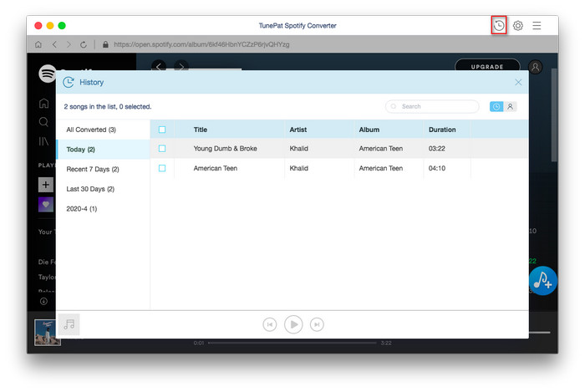This screenshot has height=392, width=585.
Task: Skip to next track in History player
Action: click(x=317, y=324)
